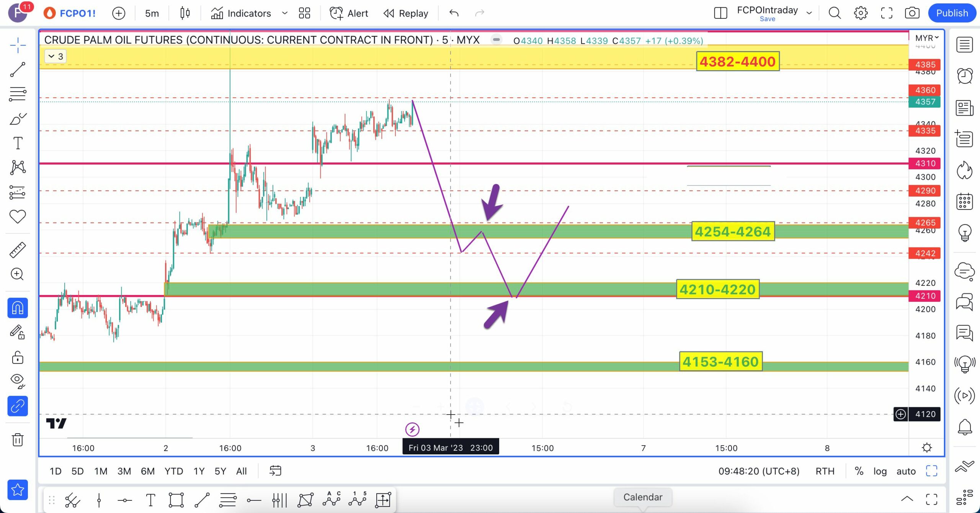Viewport: 980px width, 513px height.
Task: Open the alerts clock panel
Action: click(x=965, y=75)
